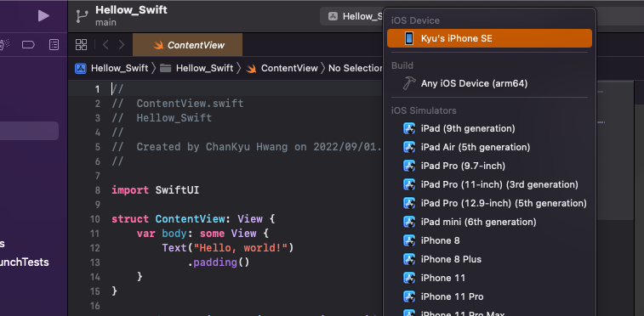Image resolution: width=644 pixels, height=316 pixels.
Task: Click the Swift file icon in breadcrumb
Action: [x=251, y=69]
